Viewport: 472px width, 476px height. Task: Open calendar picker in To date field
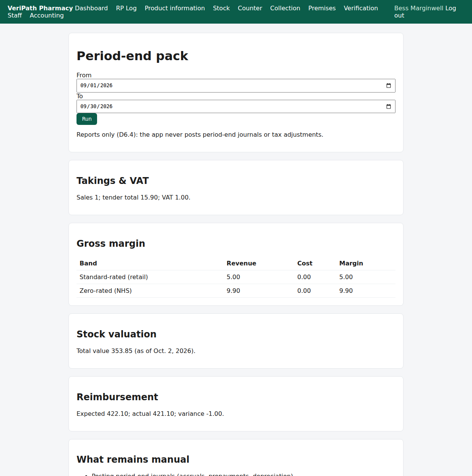[388, 107]
